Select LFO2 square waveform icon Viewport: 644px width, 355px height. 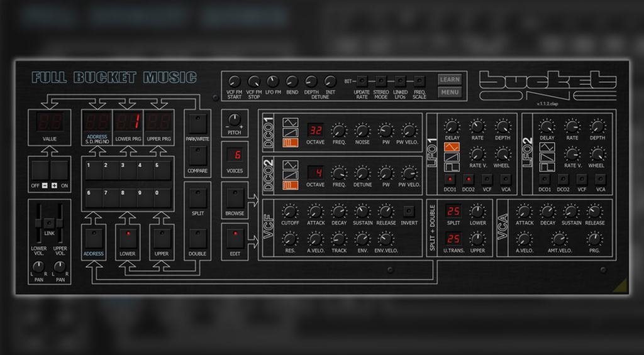(547, 167)
